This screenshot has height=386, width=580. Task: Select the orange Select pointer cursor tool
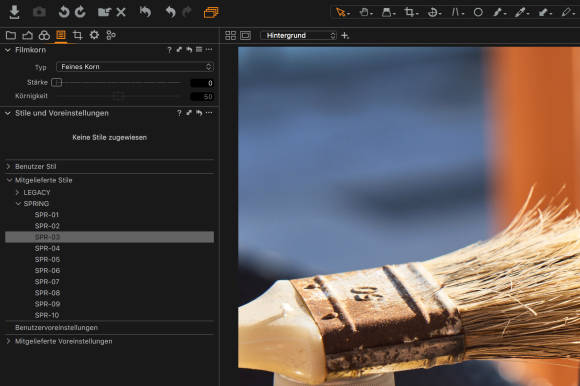point(343,13)
